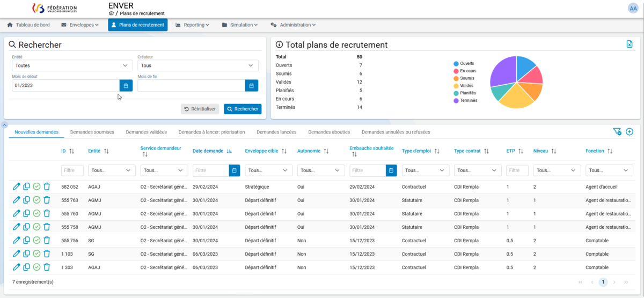Click the Plans de recrutement breadcrumb link
644x298 pixels.
(x=142, y=13)
